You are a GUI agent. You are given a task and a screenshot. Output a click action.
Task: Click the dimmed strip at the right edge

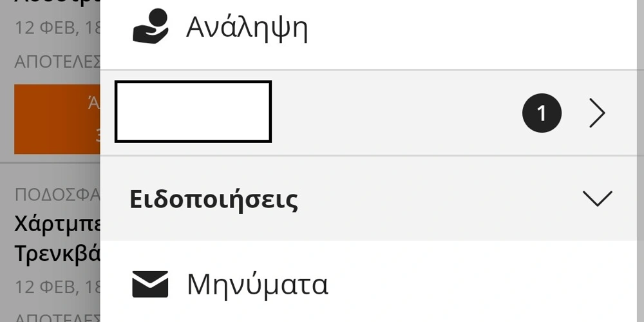click(x=640, y=161)
